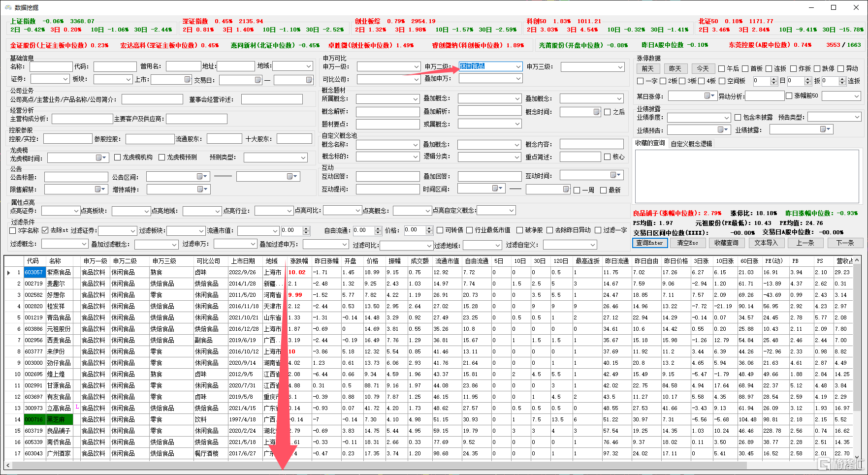Expand the 申万二级 dropdown showing 休闲食品

[518, 66]
